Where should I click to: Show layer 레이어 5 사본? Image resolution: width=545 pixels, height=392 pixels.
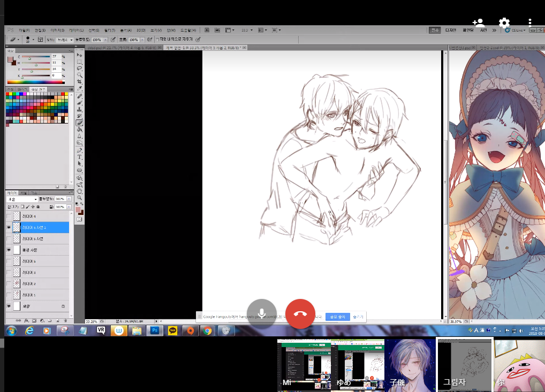click(x=9, y=239)
